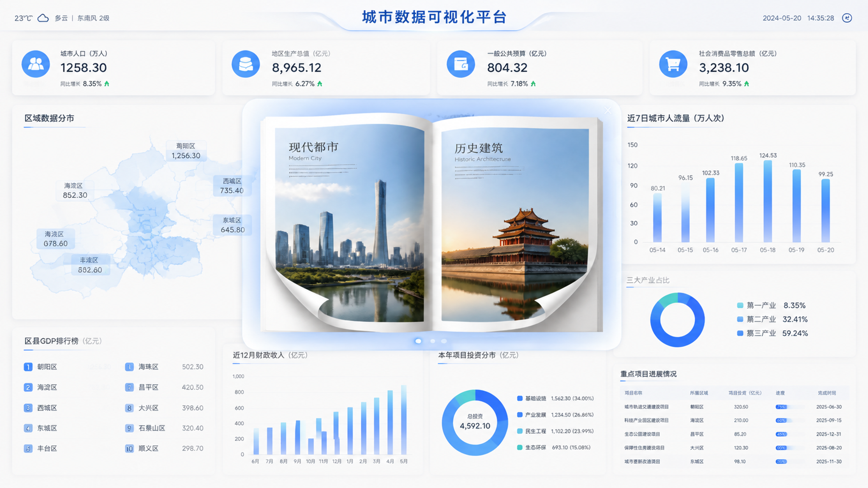Click the city population people icon

[x=36, y=64]
